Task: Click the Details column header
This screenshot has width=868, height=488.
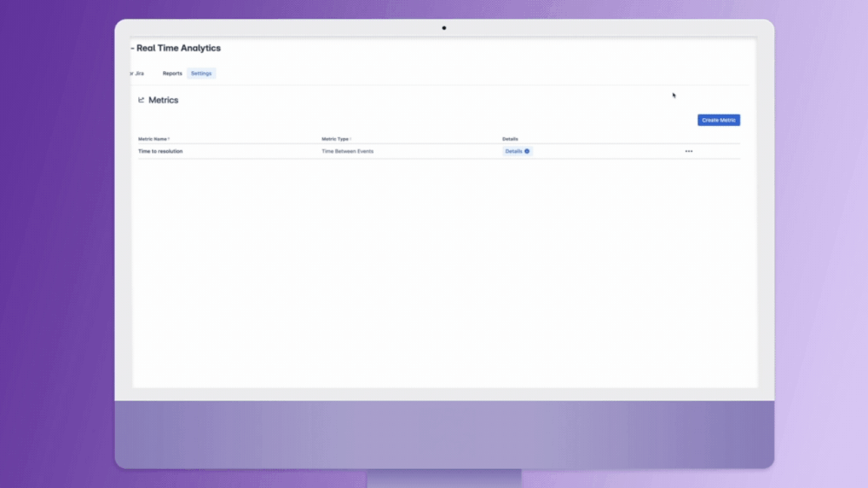Action: click(510, 139)
